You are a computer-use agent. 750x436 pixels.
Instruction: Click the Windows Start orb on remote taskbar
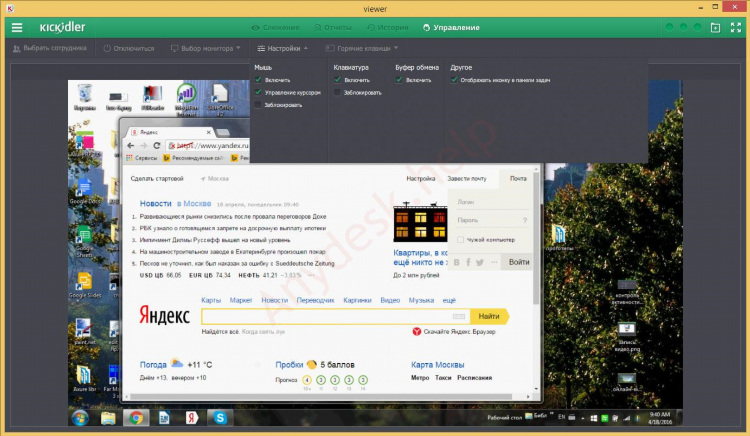coord(80,418)
